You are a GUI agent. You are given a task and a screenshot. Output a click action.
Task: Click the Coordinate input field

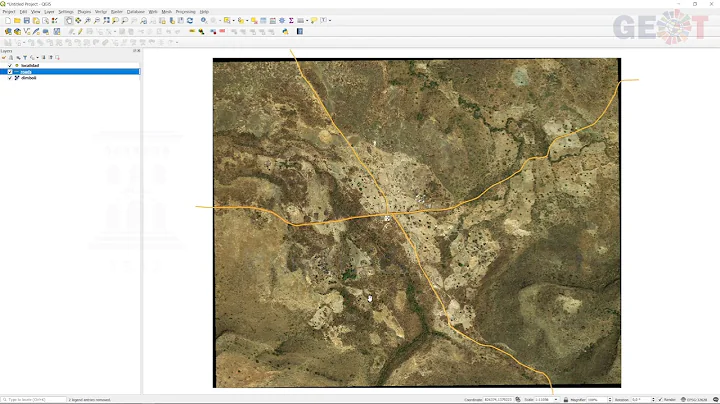tap(498, 399)
